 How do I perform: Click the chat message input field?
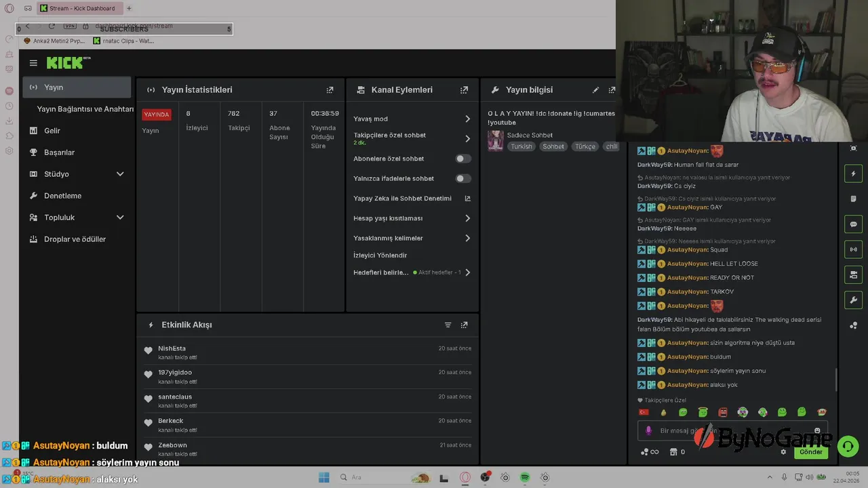click(732, 430)
